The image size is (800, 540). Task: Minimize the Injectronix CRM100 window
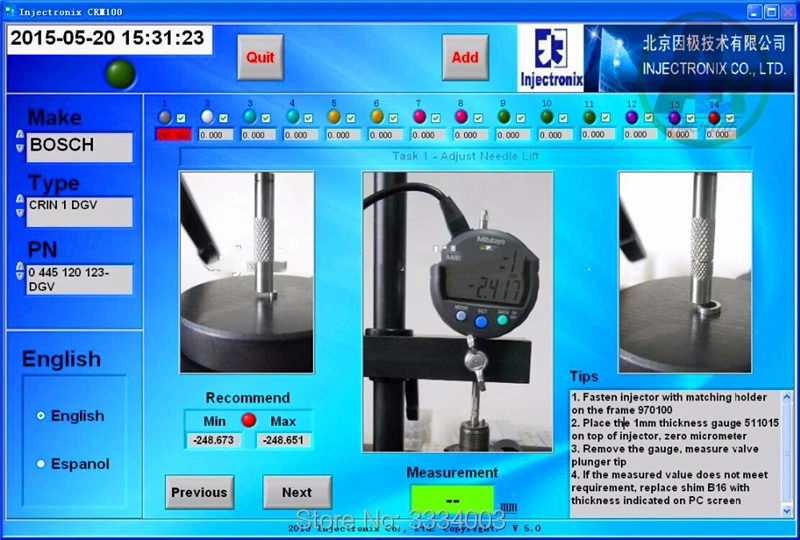click(755, 11)
